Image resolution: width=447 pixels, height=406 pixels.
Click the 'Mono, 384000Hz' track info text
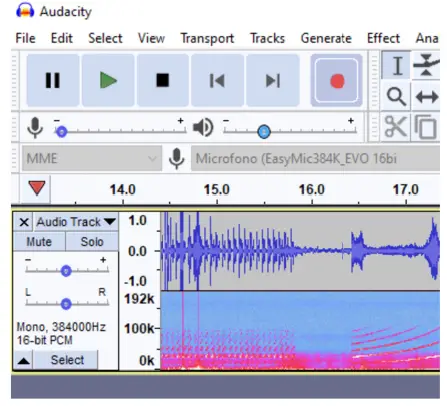coord(61,327)
